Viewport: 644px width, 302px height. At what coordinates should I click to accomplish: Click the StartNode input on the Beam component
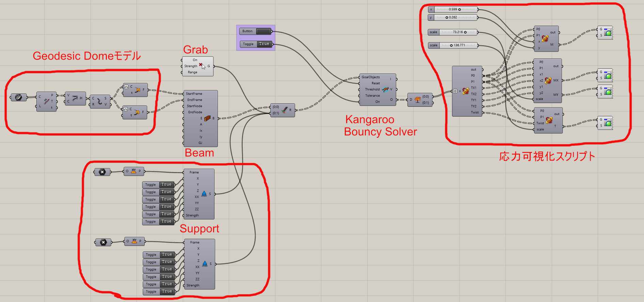[194, 106]
